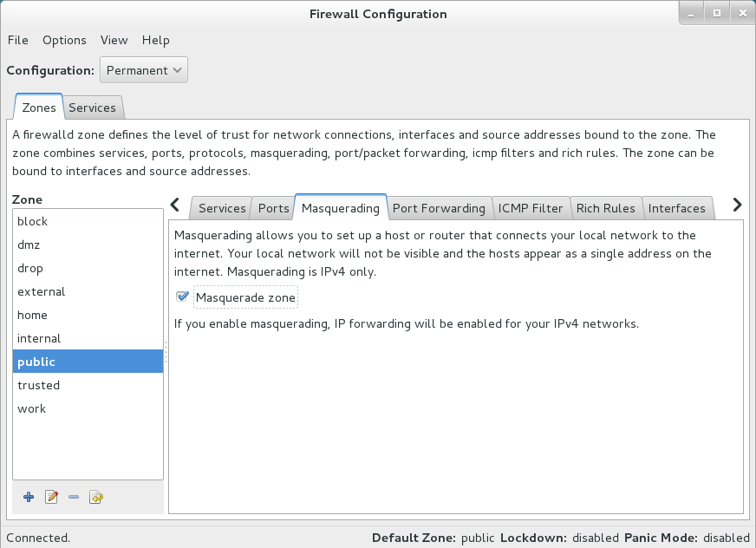Uncheck the Masquerade zone checkbox
756x548 pixels.
[182, 297]
